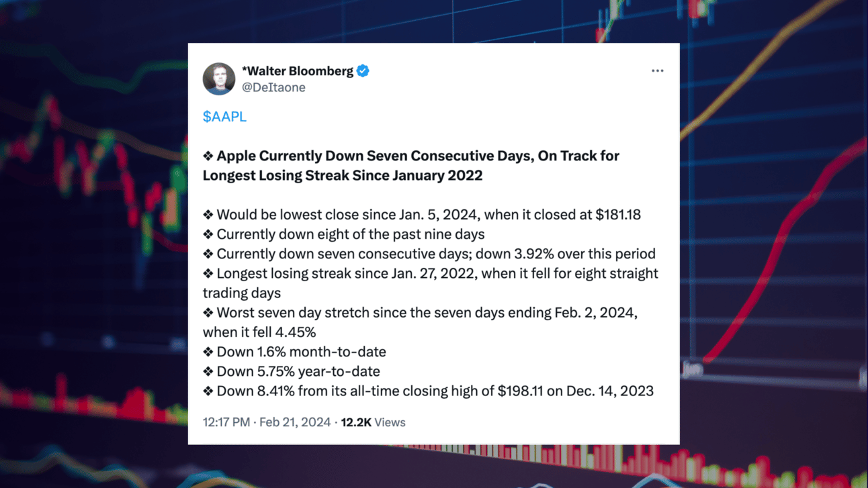Click the Feb 21, 2024 date

click(x=295, y=422)
